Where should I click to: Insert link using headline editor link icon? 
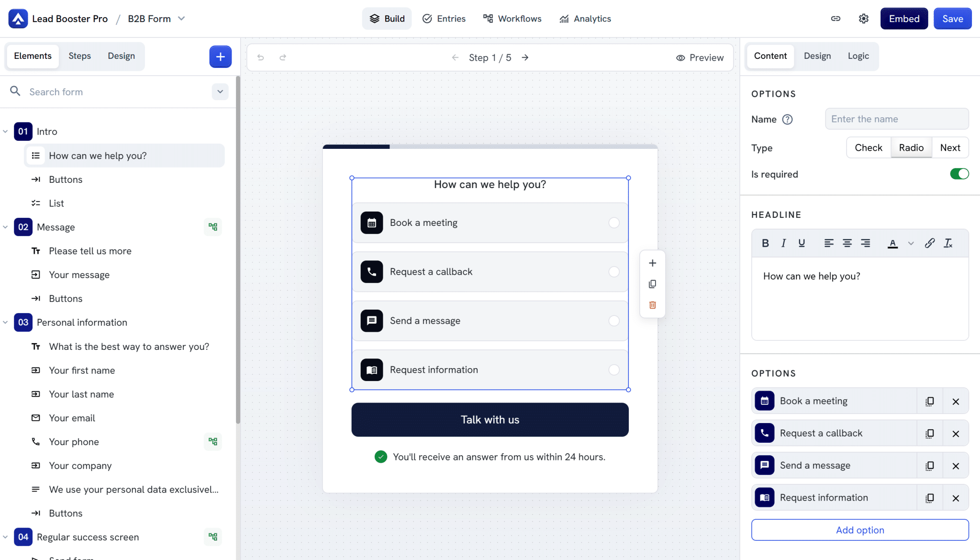929,243
